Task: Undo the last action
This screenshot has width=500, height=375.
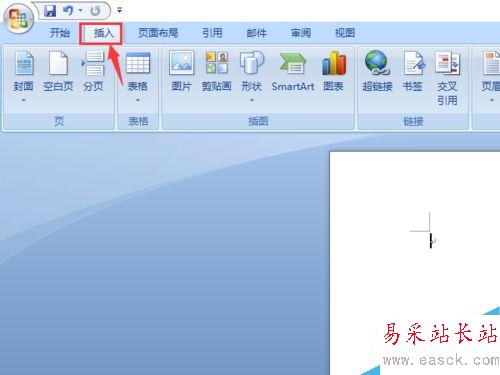Action: (68, 11)
